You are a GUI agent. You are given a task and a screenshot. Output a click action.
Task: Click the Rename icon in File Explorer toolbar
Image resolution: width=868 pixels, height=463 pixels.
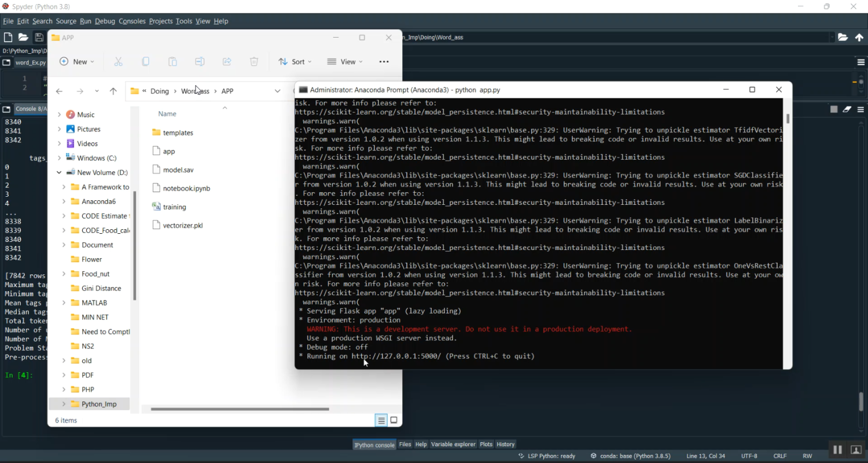[x=200, y=62]
